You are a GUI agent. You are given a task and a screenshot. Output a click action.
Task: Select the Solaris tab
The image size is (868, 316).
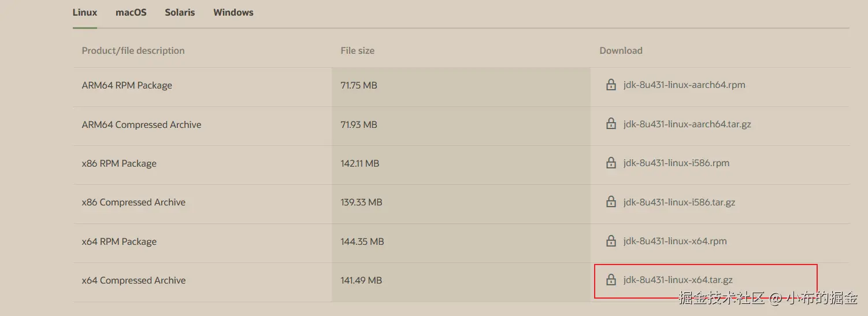(180, 12)
